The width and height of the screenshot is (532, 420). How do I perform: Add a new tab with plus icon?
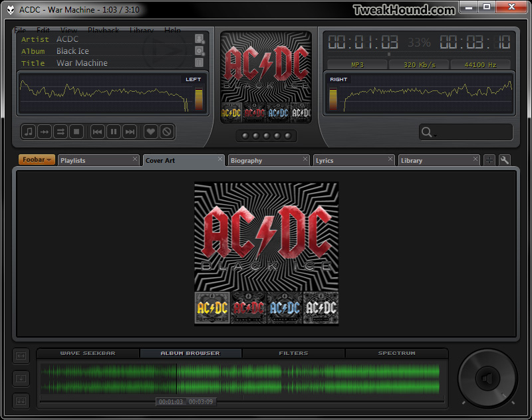click(x=489, y=160)
